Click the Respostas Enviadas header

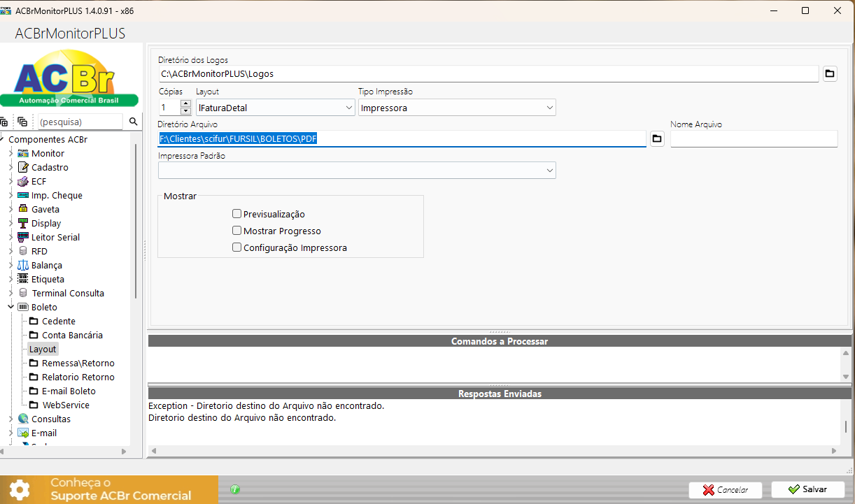[500, 394]
